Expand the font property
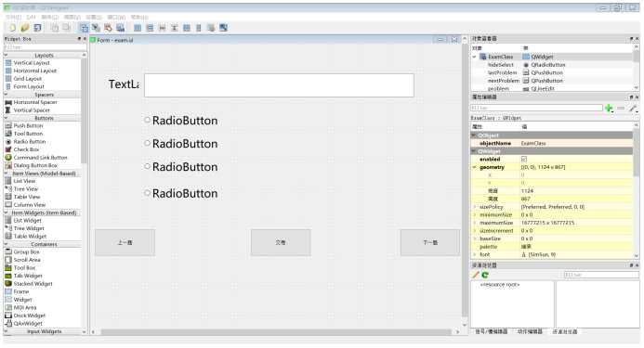This screenshot has height=348, width=644. coord(475,255)
